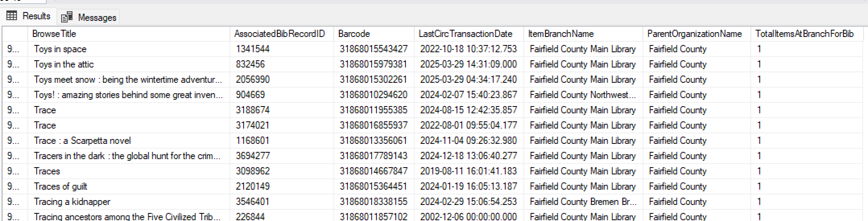Select the top-left grid corner cell
The height and width of the screenshot is (221, 868).
15,34
